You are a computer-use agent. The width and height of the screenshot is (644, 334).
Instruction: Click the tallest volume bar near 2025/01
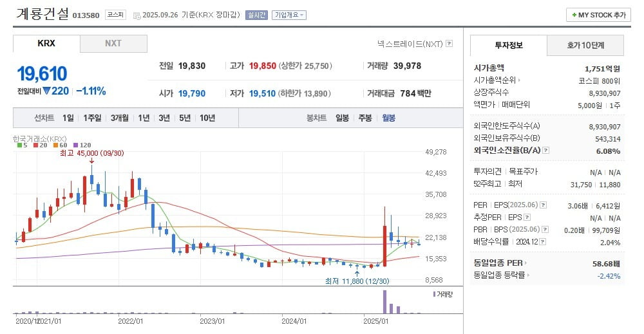pyautogui.click(x=384, y=301)
